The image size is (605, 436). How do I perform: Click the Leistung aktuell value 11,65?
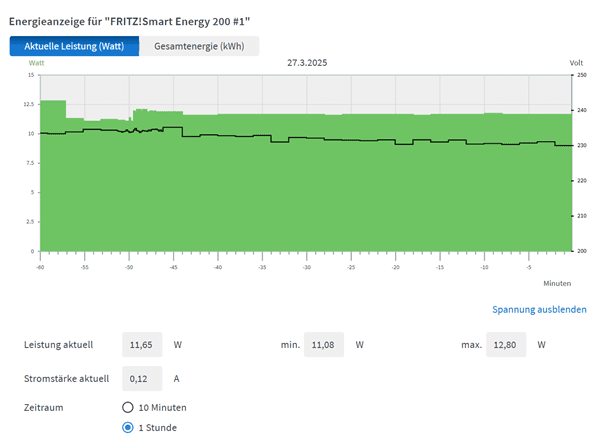(141, 345)
